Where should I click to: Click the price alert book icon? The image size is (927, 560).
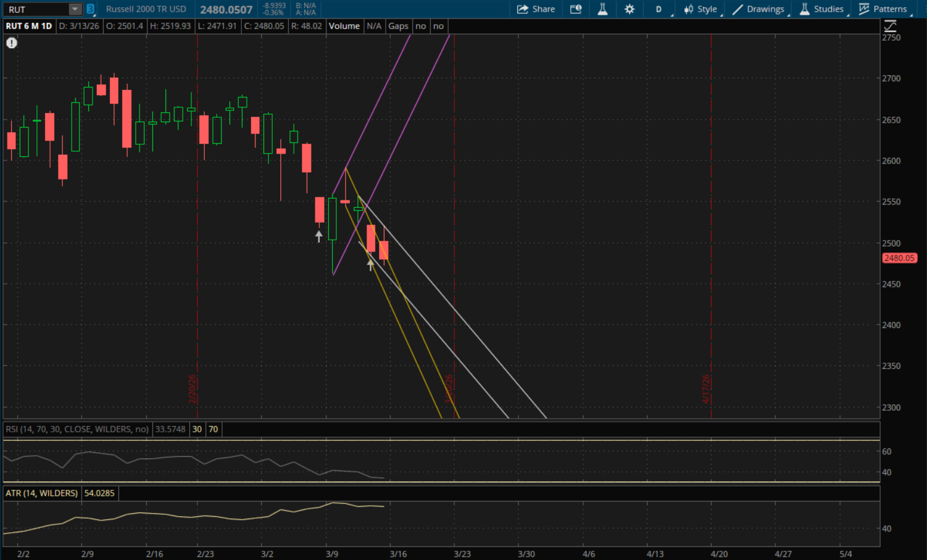(576, 9)
